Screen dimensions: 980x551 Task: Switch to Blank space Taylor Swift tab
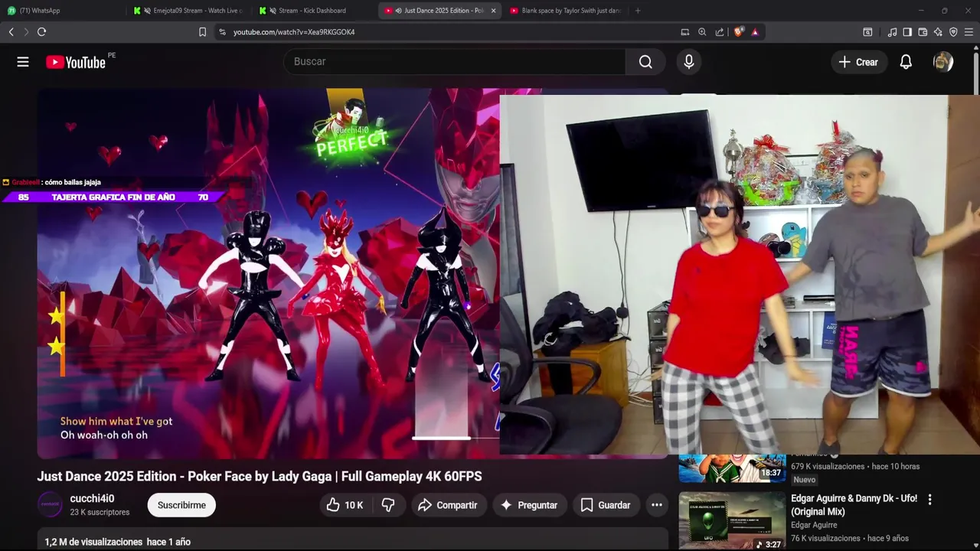click(x=565, y=11)
